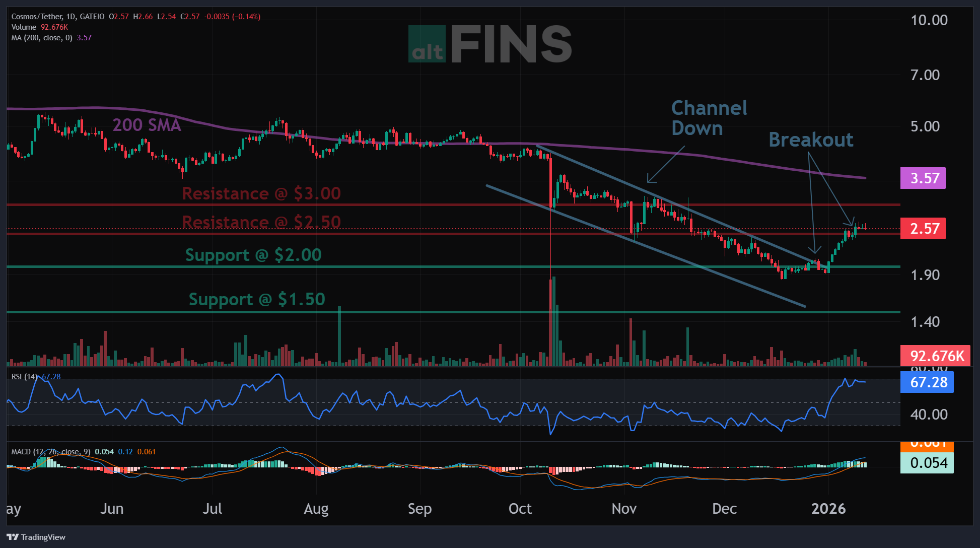Click the purple 3.57 price tag

pos(923,178)
